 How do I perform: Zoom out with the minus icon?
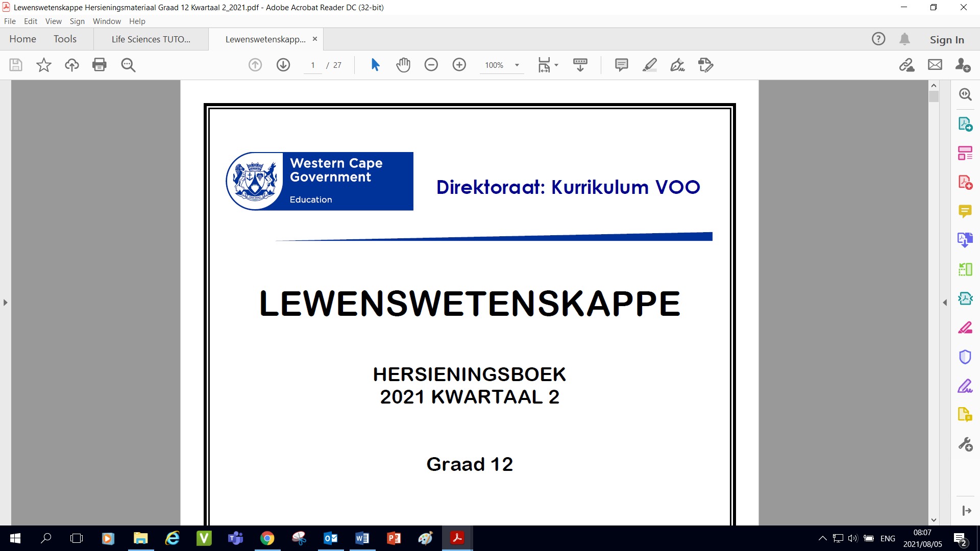coord(431,65)
